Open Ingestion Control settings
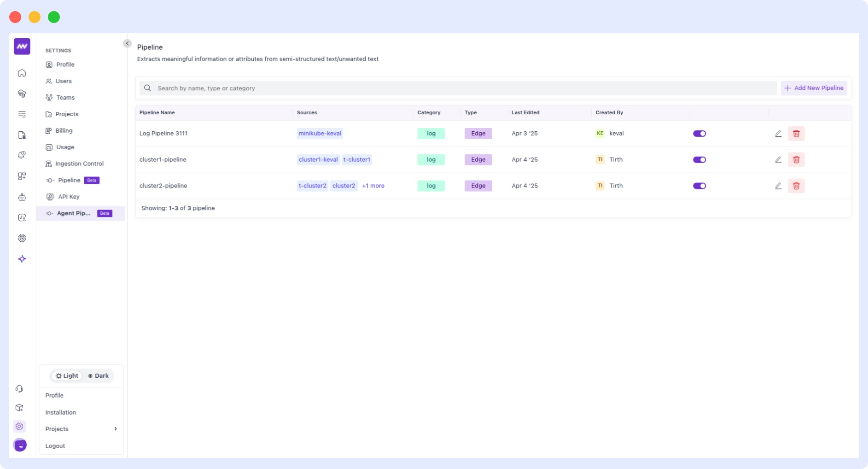The width and height of the screenshot is (868, 469). [x=79, y=164]
